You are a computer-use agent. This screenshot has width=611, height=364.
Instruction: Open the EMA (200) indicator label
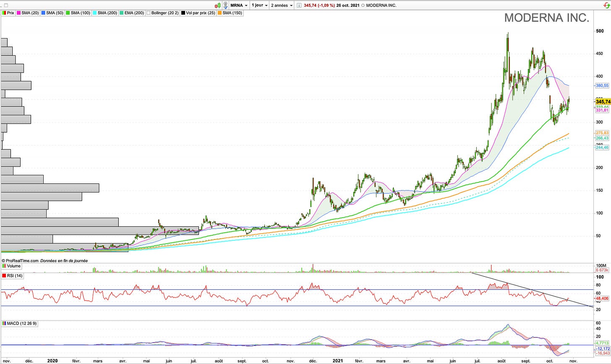point(131,13)
